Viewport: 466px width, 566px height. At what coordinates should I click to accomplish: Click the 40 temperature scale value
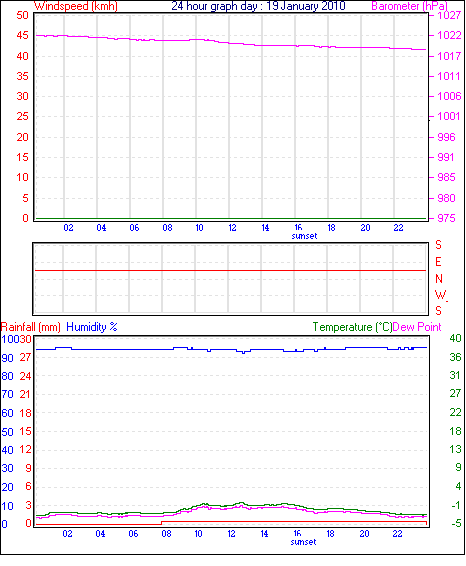[x=455, y=338]
